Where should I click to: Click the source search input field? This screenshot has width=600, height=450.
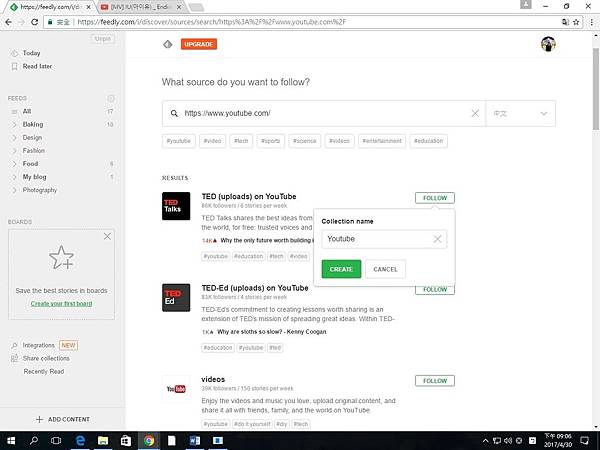point(324,113)
